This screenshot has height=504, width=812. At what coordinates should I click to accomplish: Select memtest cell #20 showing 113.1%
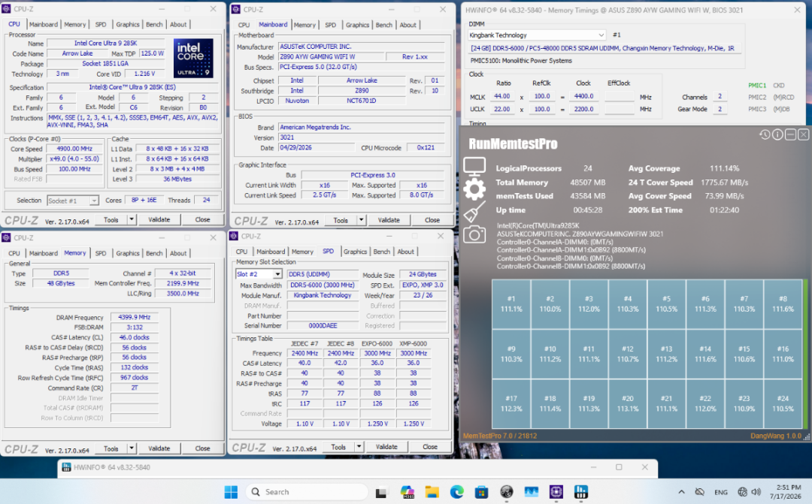(x=628, y=403)
